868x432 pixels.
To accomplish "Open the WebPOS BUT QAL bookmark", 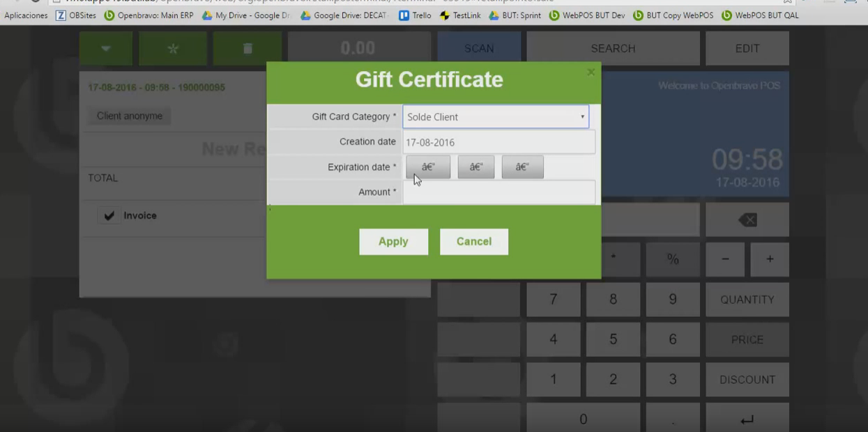I will (x=761, y=15).
